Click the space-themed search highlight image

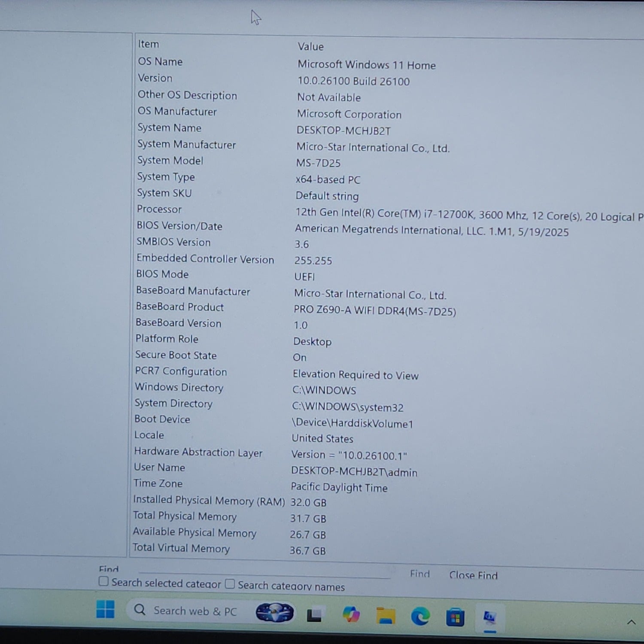[x=275, y=613]
